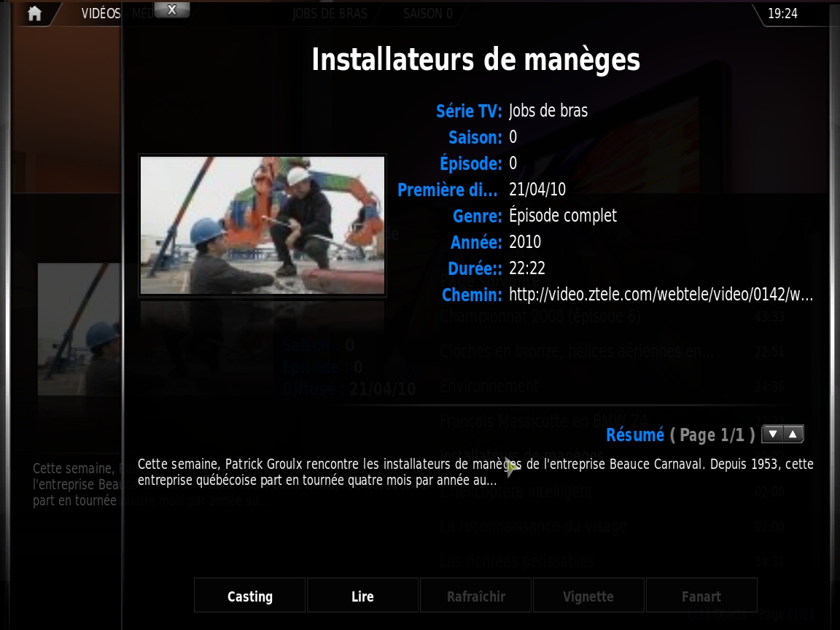The height and width of the screenshot is (630, 840).
Task: Click the Vignette button
Action: [x=588, y=596]
